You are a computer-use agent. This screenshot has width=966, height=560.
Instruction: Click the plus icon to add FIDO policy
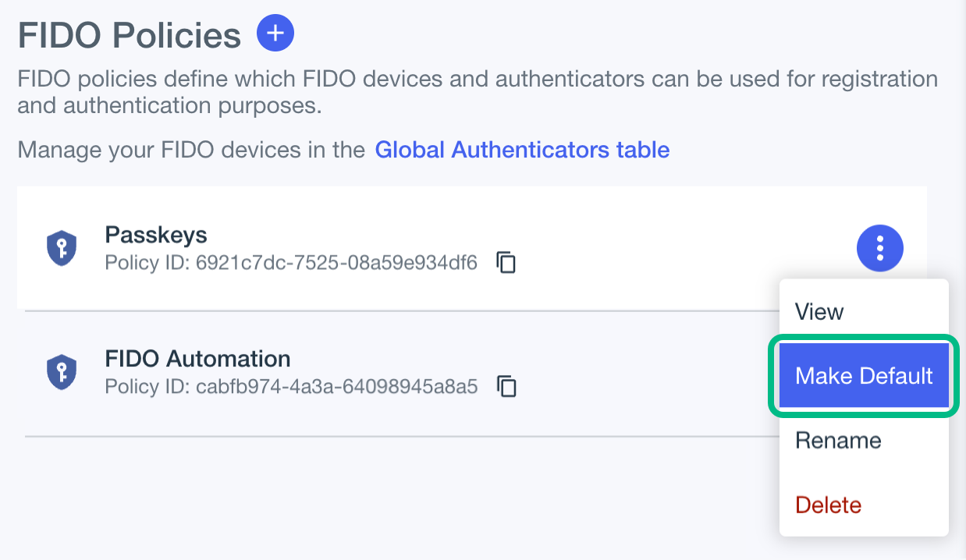coord(275,34)
